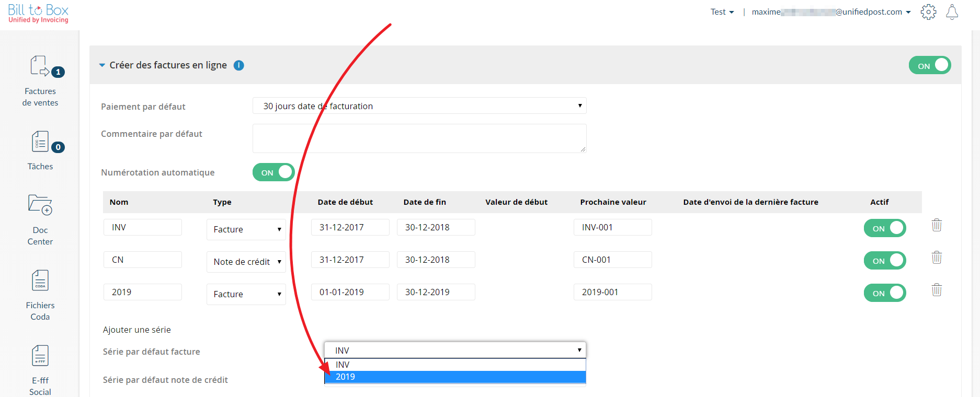Toggle Créer des factures en ligne switch
Image resolution: width=980 pixels, height=397 pixels.
pyautogui.click(x=930, y=65)
